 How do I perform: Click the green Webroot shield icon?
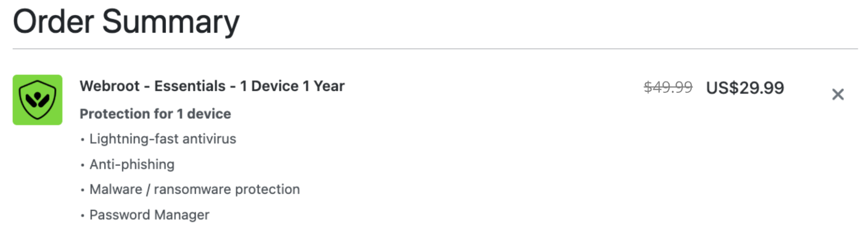pyautogui.click(x=37, y=100)
